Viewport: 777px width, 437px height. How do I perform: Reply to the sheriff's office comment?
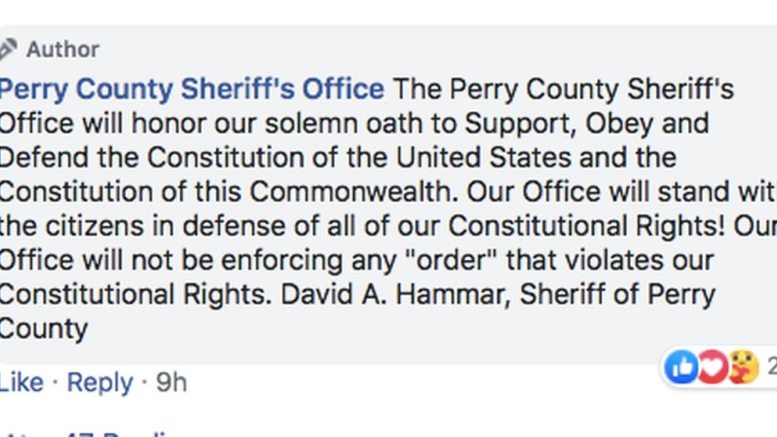click(x=100, y=382)
